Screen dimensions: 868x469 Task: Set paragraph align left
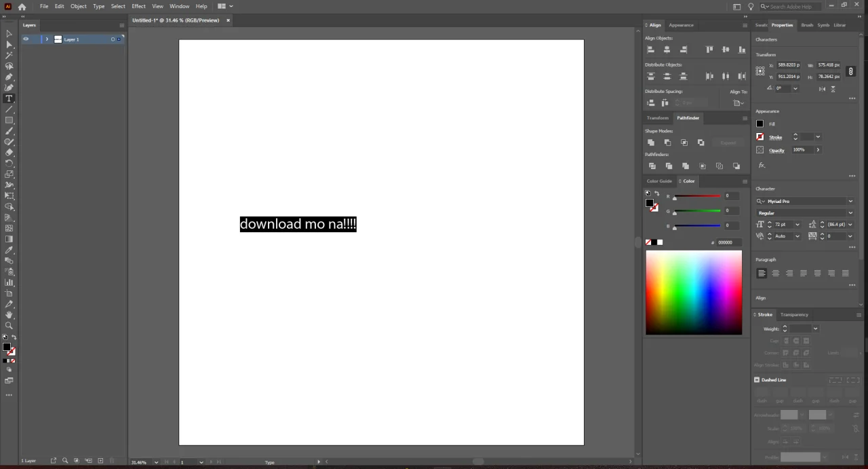tap(762, 273)
